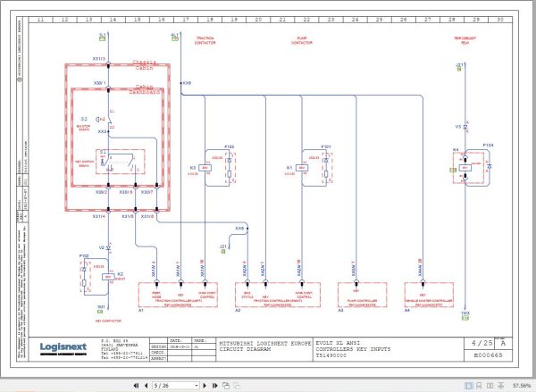Viewport: 536px width, 392px height.
Task: Click the K2 contactor coil symbol
Action: pos(108,277)
